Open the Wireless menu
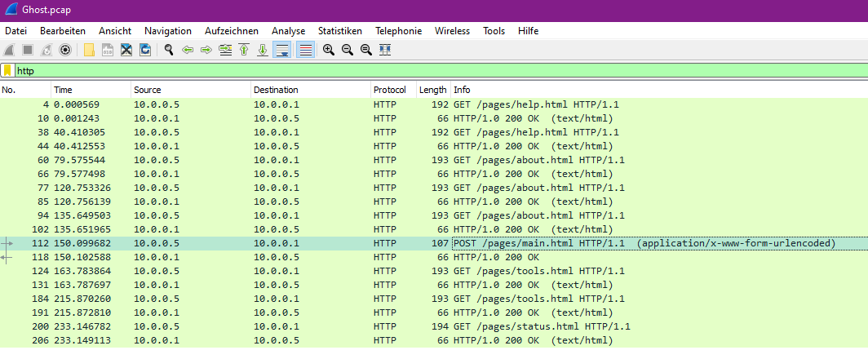Image resolution: width=868 pixels, height=359 pixels. (452, 31)
